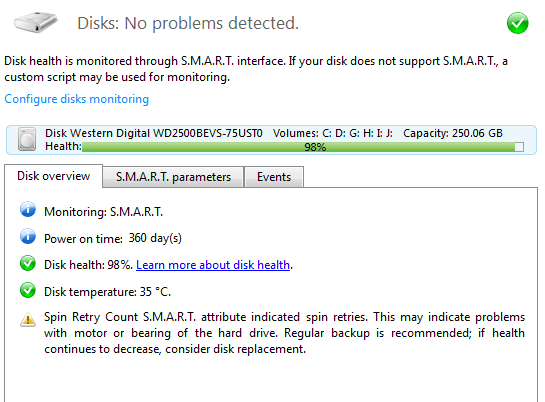Select the Disk overview tab
Image resolution: width=545 pixels, height=402 pixels.
[54, 176]
